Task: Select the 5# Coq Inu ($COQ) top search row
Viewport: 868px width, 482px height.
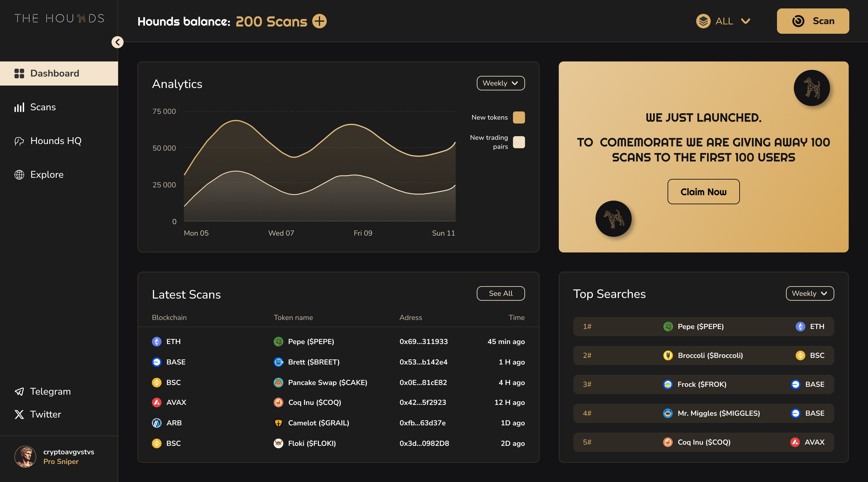Action: click(703, 442)
